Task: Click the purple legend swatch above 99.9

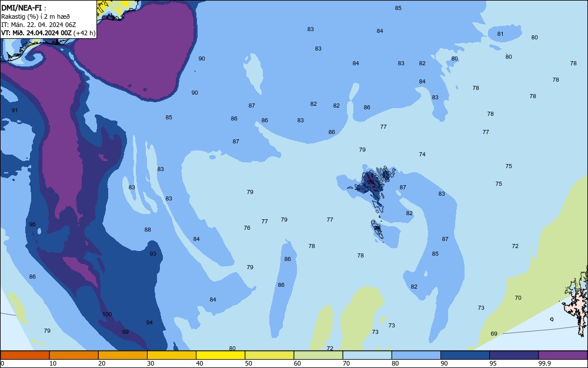Action: point(563,355)
